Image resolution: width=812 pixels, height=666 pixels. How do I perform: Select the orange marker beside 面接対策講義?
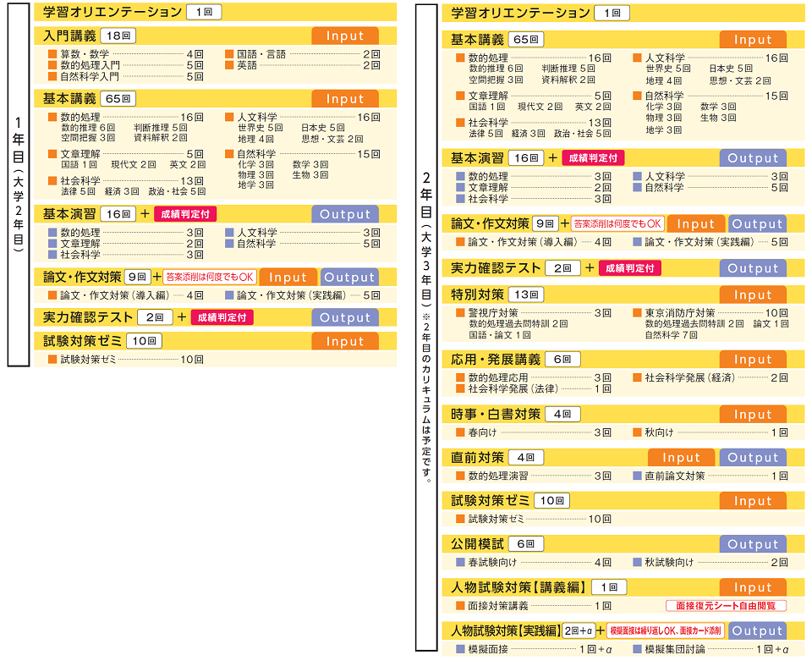[x=460, y=606]
